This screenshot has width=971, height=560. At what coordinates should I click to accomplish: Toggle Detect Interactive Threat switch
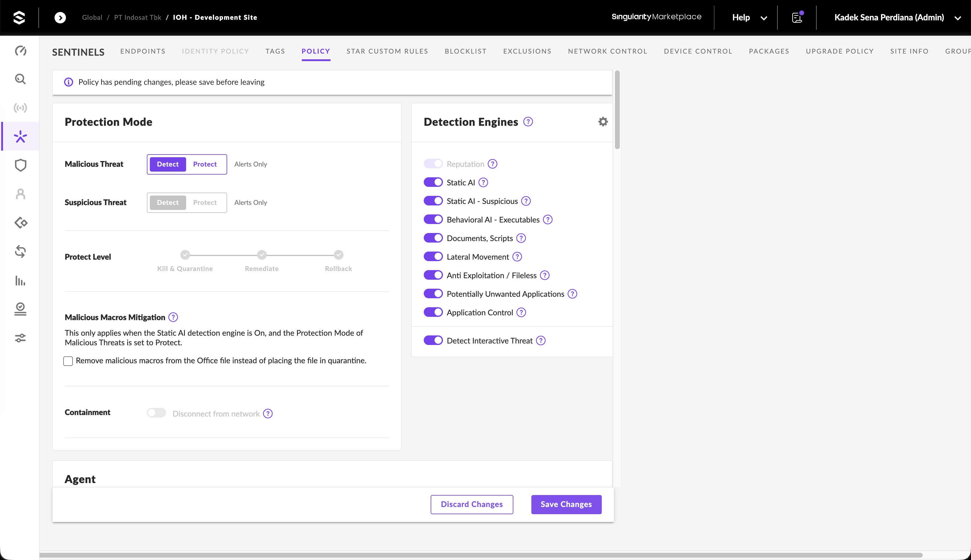pos(433,340)
